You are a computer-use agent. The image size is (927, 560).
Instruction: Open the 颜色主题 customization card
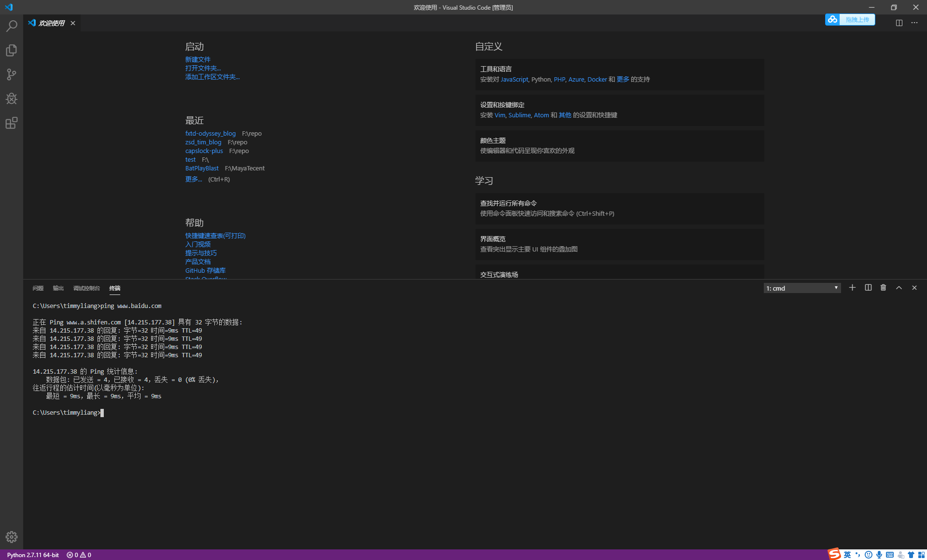[x=620, y=146]
